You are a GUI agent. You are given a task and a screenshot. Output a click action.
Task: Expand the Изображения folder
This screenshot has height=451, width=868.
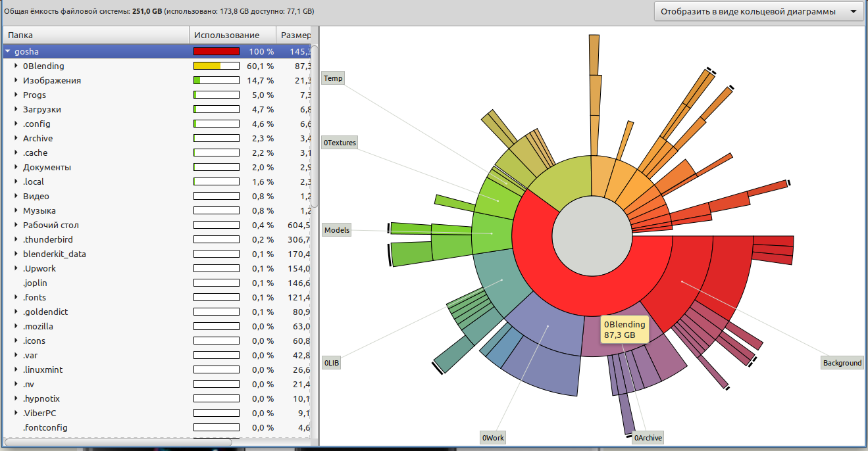pyautogui.click(x=16, y=80)
